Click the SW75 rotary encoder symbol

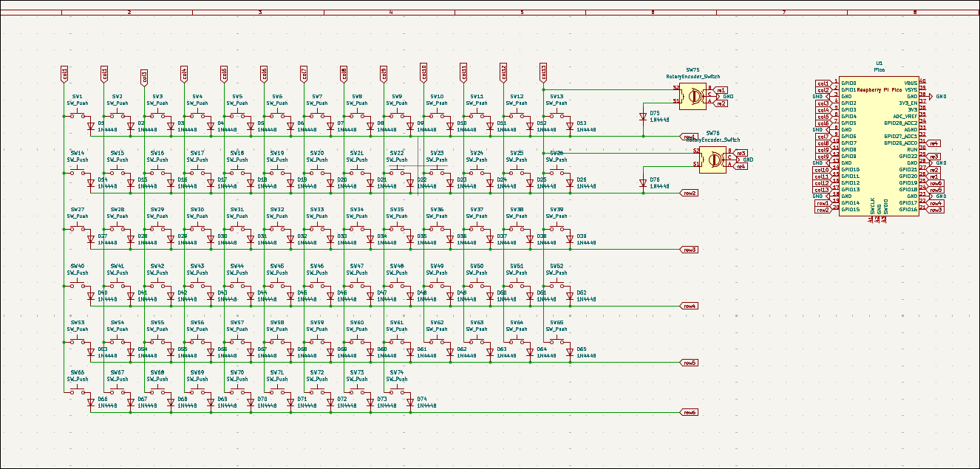tap(694, 96)
